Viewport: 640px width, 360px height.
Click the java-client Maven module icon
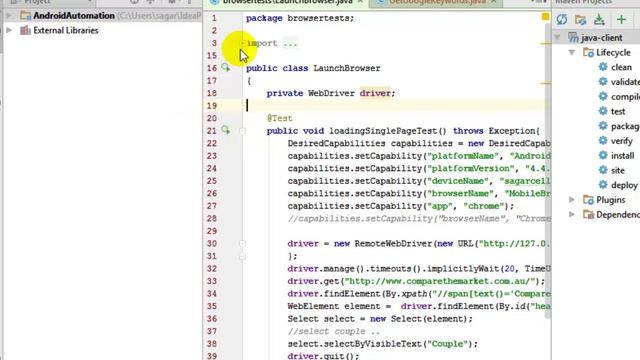click(x=573, y=38)
